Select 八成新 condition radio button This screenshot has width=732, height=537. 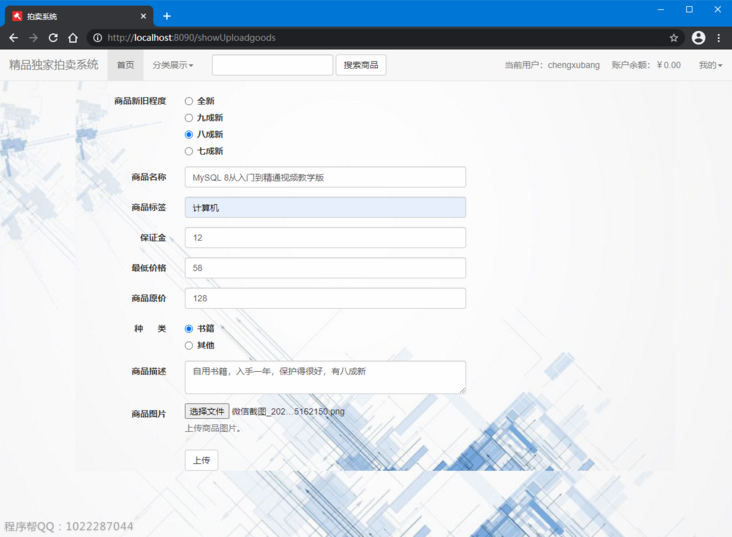(189, 134)
